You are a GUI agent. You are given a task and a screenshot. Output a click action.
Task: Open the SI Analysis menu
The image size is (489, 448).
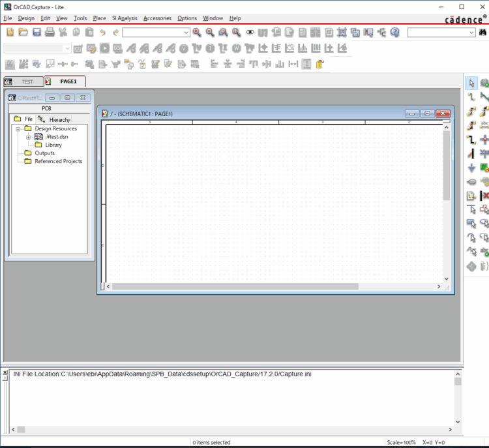pos(125,18)
